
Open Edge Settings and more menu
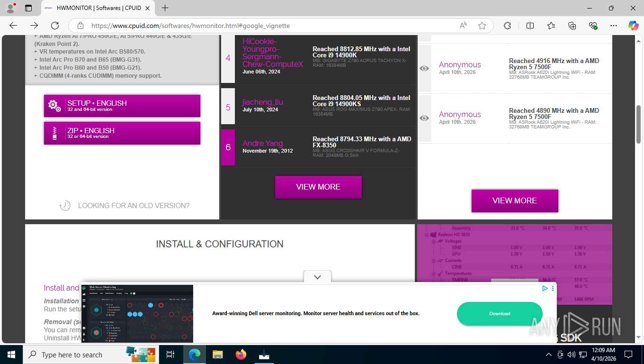point(614,26)
